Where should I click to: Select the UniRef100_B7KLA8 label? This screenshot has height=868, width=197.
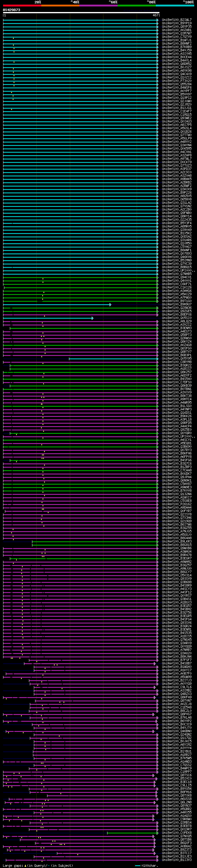point(177,718)
